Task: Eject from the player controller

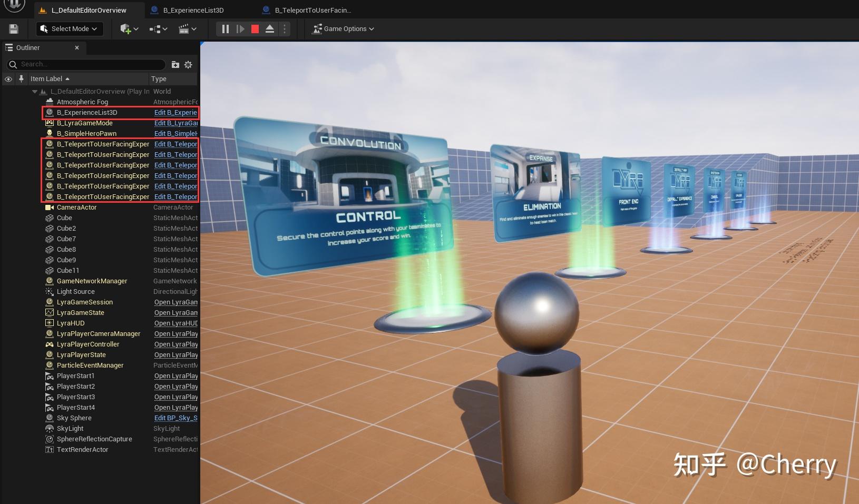Action: pyautogui.click(x=269, y=29)
